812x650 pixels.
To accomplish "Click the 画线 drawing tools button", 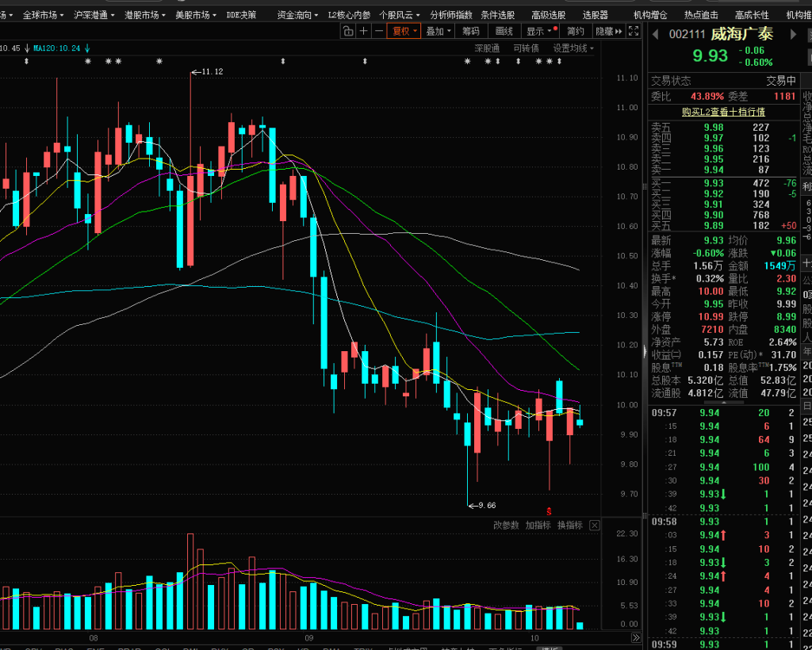I will coord(504,31).
